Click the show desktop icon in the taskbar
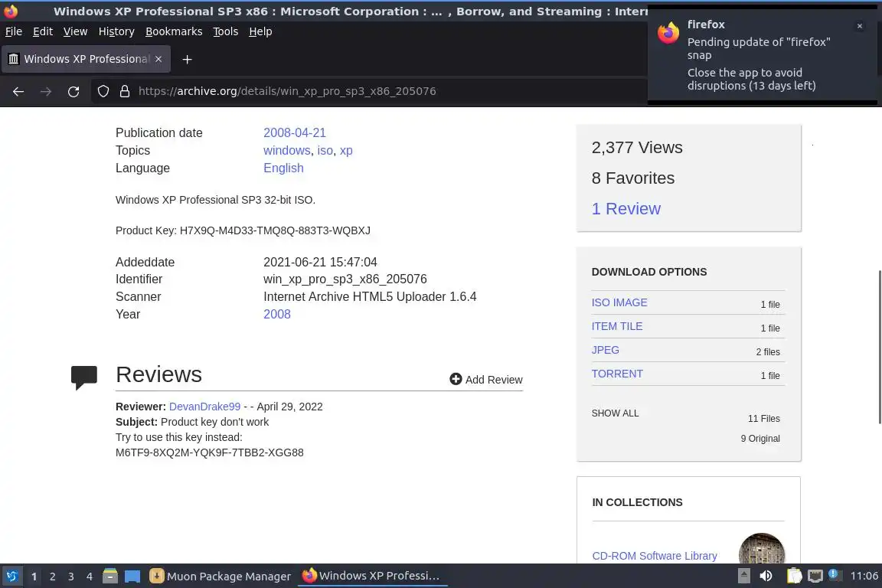 pyautogui.click(x=132, y=577)
